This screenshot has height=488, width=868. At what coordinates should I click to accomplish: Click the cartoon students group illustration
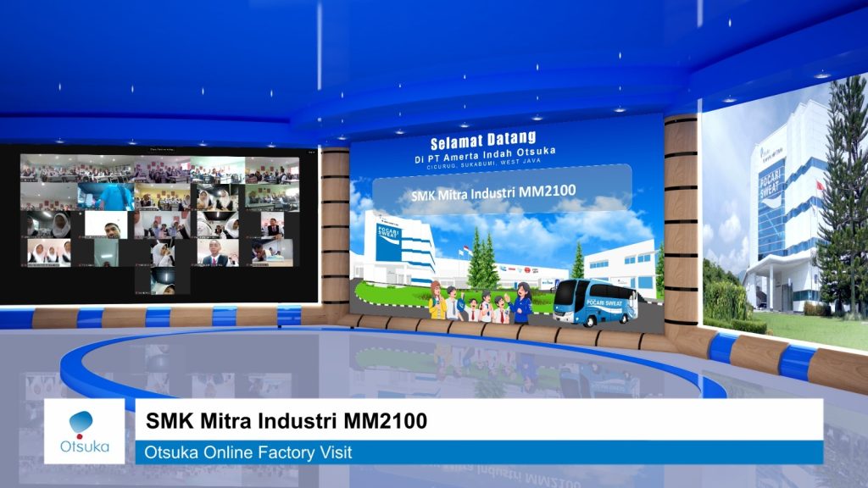(x=480, y=302)
